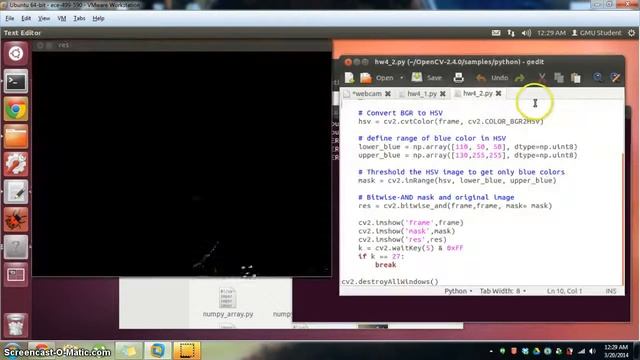Paste using gedit's clipboard icon
This screenshot has width=640, height=360.
(576, 78)
